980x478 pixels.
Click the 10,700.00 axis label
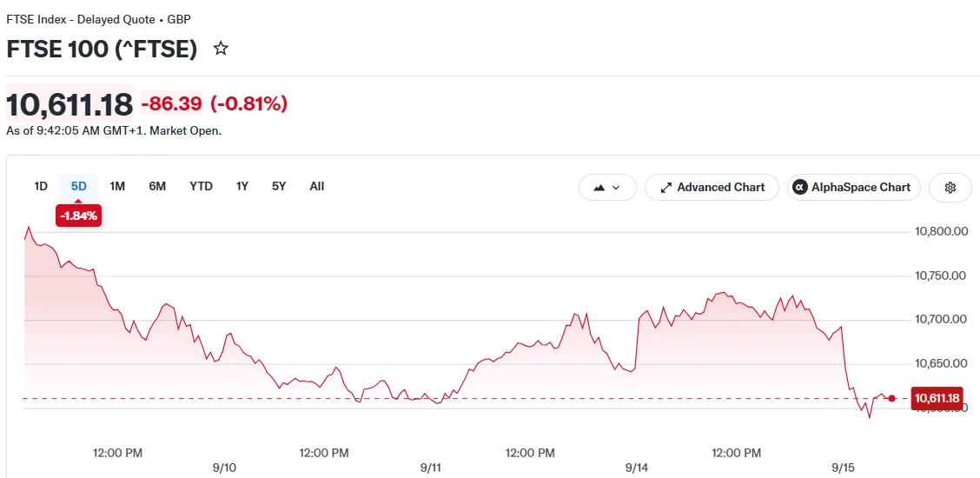(941, 319)
